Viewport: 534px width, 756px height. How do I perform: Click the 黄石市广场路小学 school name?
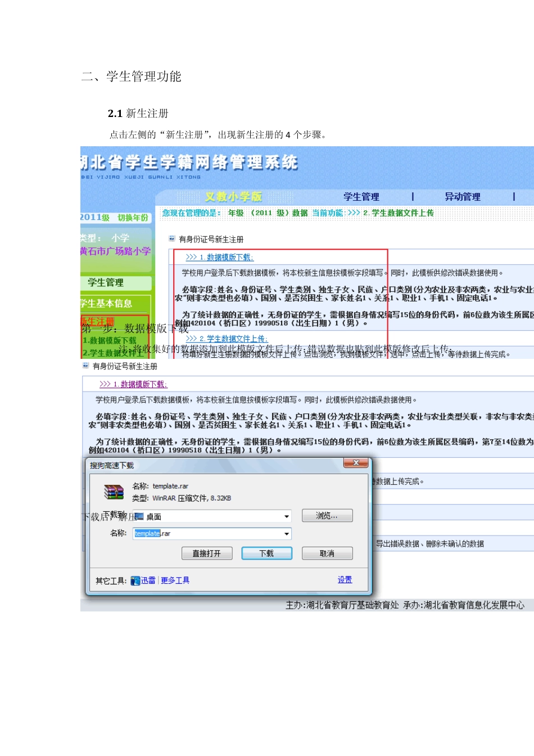coord(116,251)
